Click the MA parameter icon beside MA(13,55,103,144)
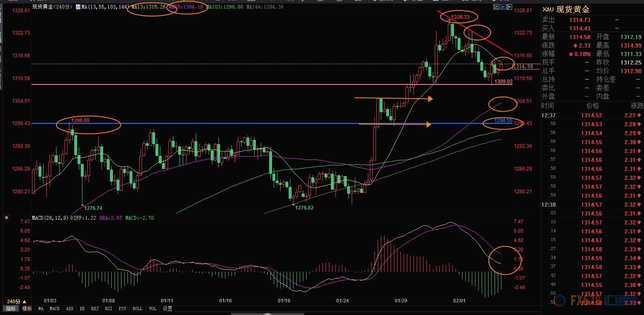644x315 pixels. click(78, 7)
